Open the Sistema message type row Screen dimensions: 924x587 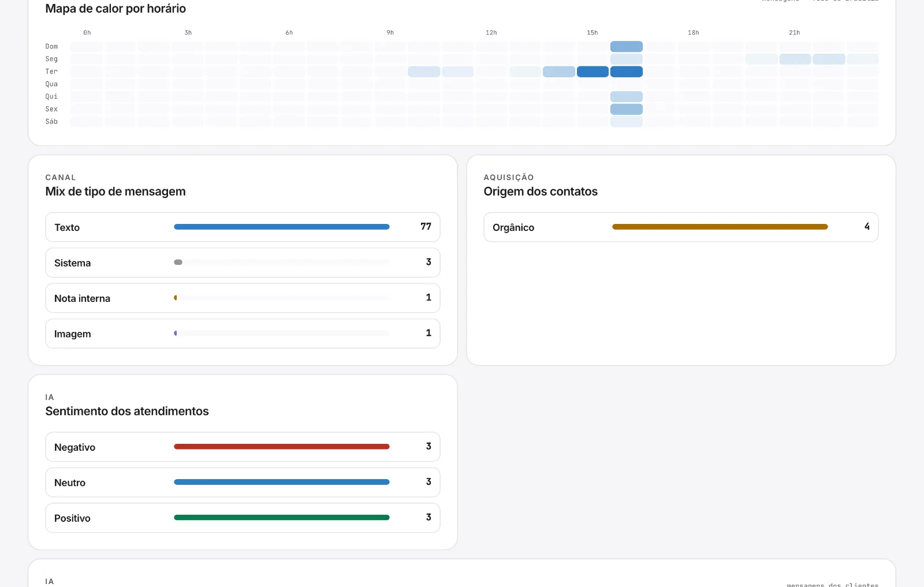coord(243,263)
